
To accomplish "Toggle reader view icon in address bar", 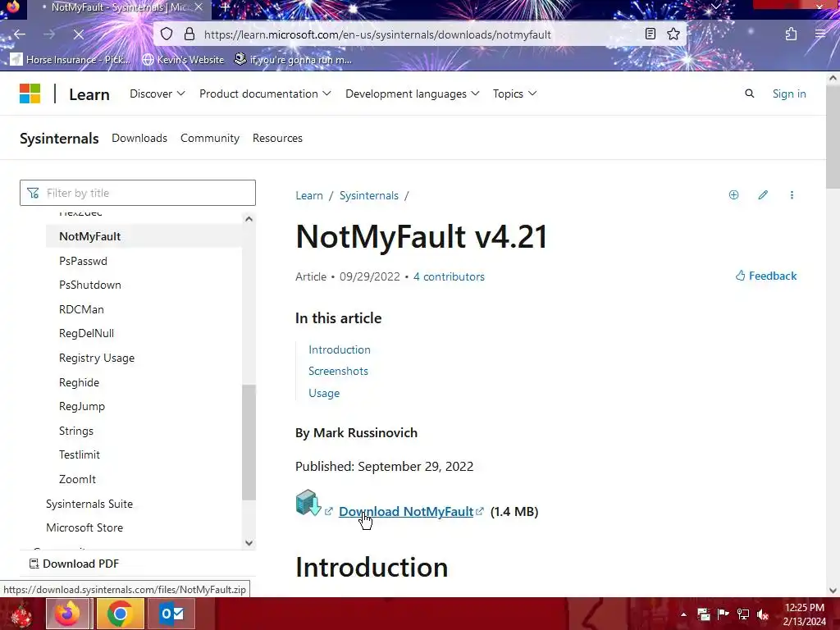I will [x=651, y=34].
